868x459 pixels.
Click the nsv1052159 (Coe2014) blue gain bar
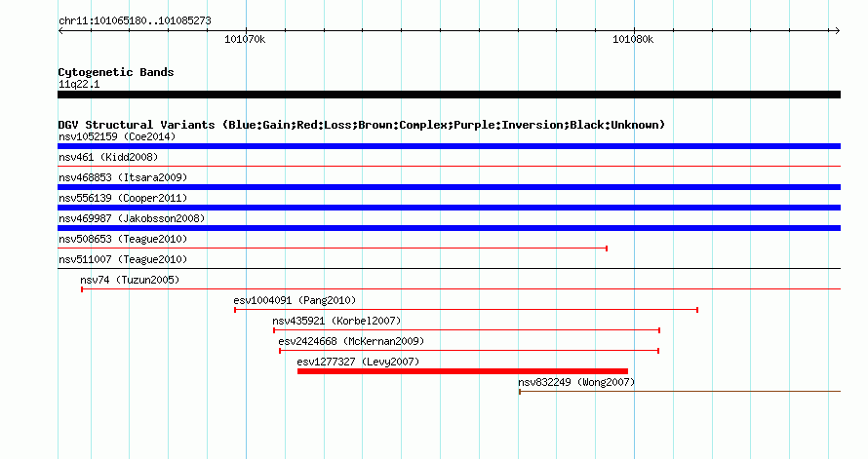(449, 146)
